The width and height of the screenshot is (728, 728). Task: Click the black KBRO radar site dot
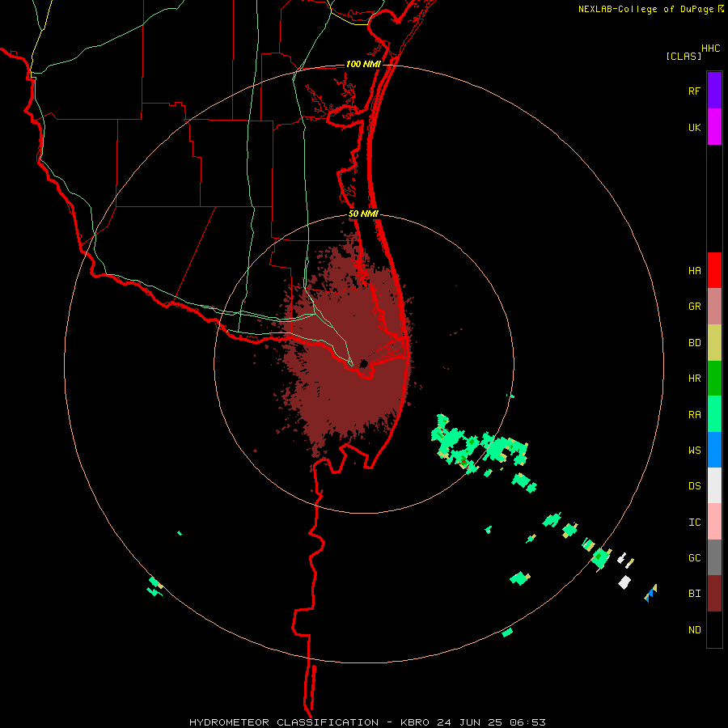click(x=364, y=363)
